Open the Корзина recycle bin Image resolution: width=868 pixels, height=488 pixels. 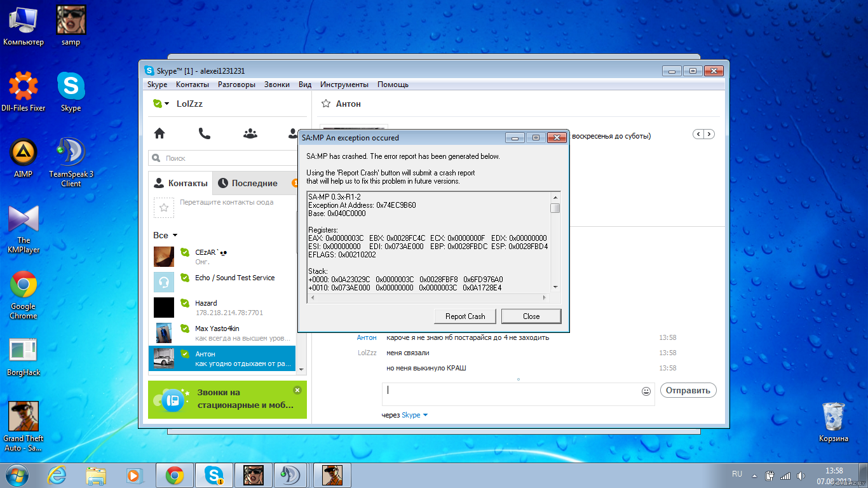coord(833,423)
